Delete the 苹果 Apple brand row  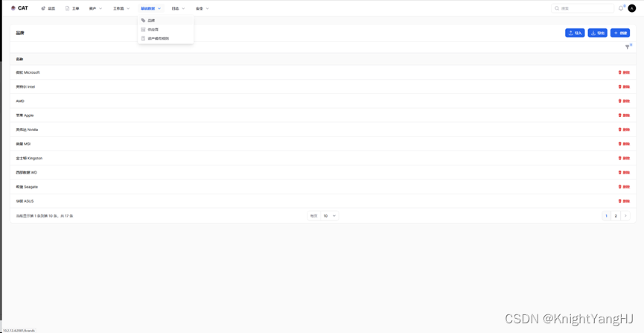coord(624,115)
